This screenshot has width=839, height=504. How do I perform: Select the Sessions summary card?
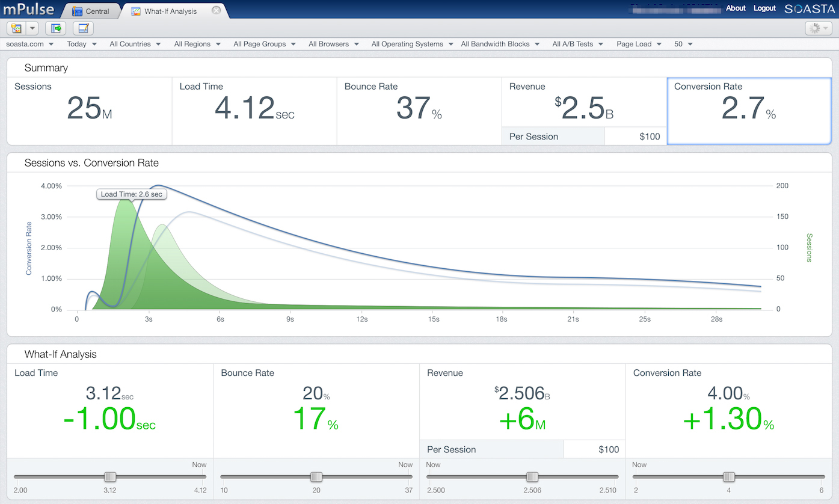point(88,110)
